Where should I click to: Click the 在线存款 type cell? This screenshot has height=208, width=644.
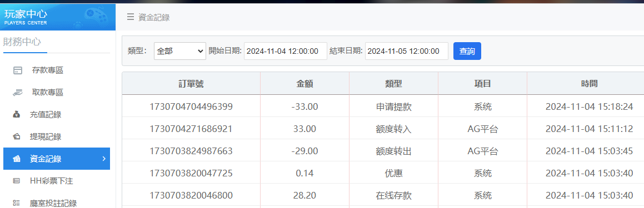coord(393,195)
